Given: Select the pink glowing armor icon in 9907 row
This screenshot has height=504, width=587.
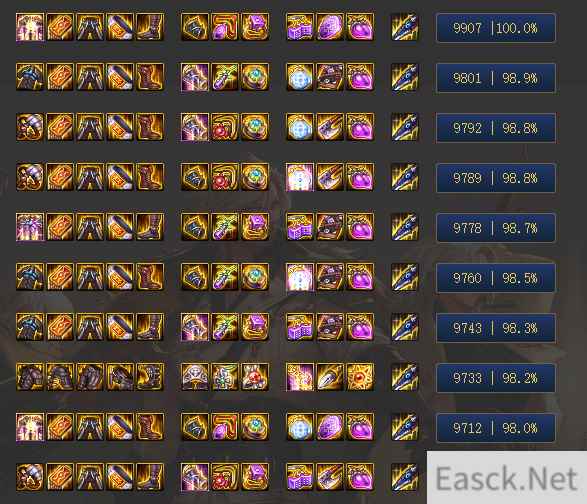Looking at the screenshot, I should 30,27.
